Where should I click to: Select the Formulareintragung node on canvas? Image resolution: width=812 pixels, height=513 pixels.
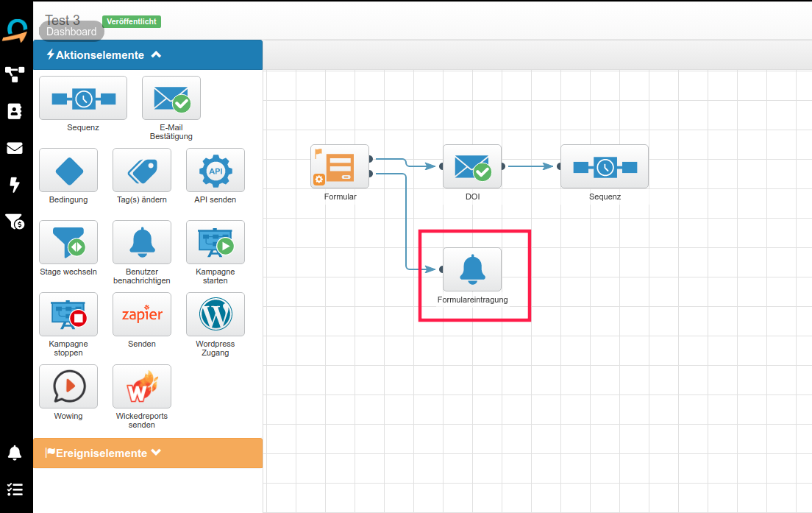coord(472,270)
